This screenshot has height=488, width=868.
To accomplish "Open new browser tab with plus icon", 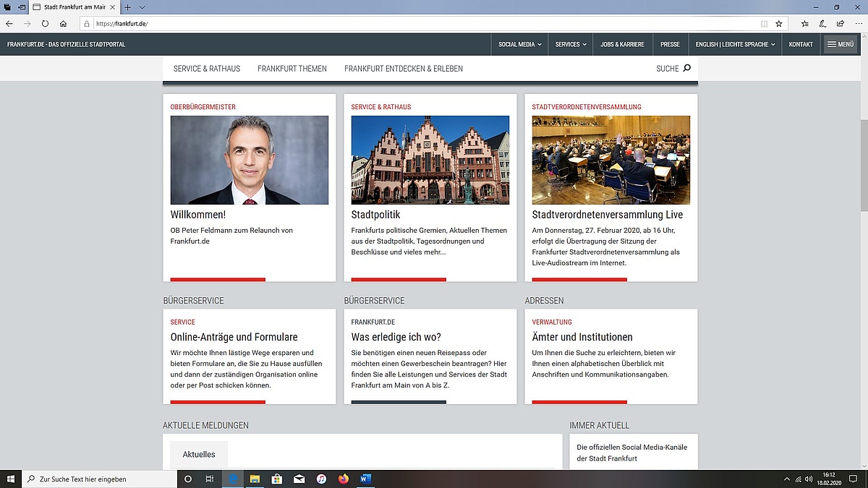I will [128, 7].
